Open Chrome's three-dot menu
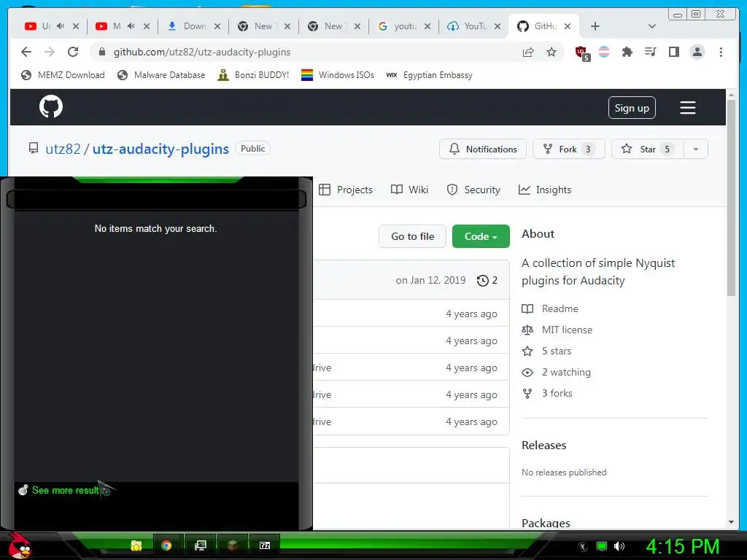 click(721, 52)
